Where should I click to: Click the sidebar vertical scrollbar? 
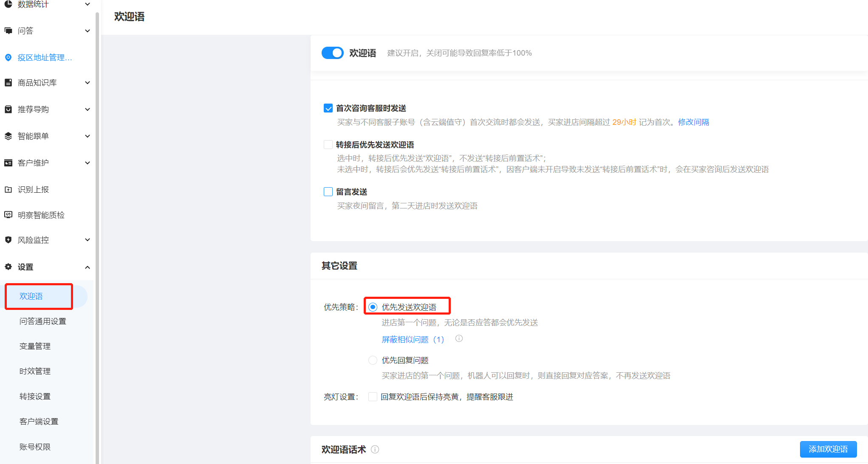[97, 238]
